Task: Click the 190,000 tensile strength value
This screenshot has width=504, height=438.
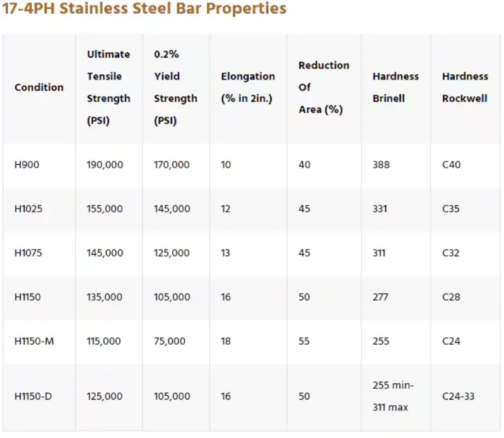Action: tap(105, 164)
